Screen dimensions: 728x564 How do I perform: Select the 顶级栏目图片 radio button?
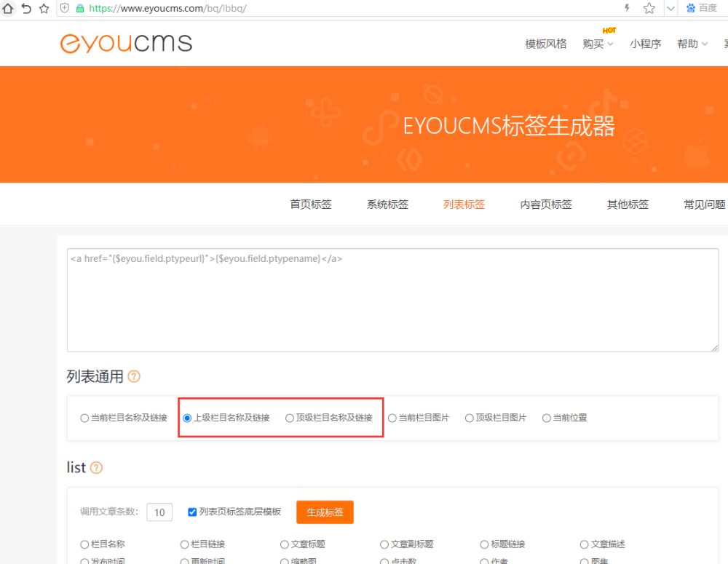[x=470, y=418]
